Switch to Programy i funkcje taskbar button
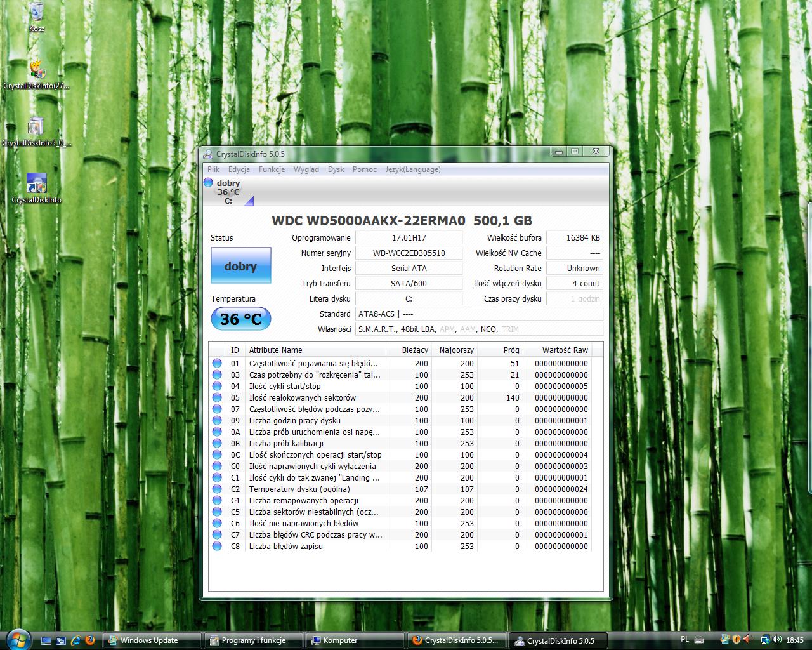Image resolution: width=812 pixels, height=650 pixels. pos(254,640)
